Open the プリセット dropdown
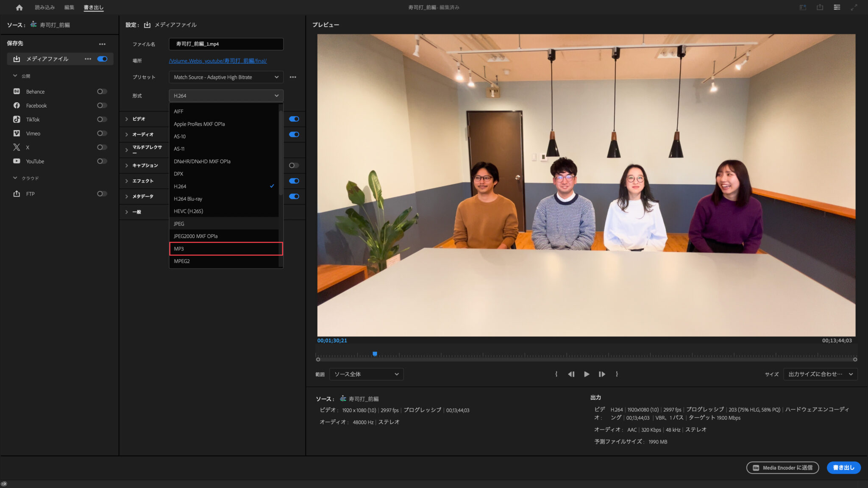The height and width of the screenshot is (488, 868). (225, 77)
